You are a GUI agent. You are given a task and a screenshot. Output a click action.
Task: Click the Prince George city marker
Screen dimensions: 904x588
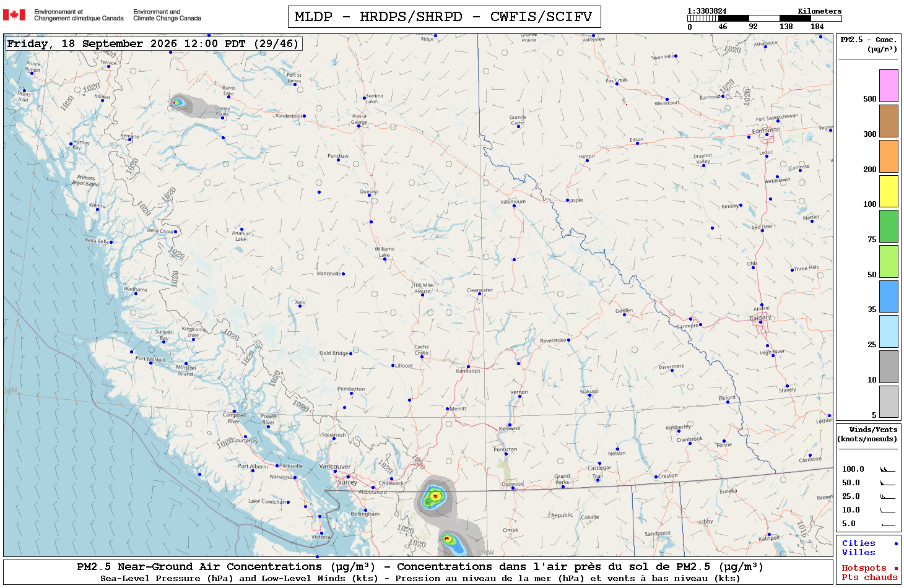(359, 126)
